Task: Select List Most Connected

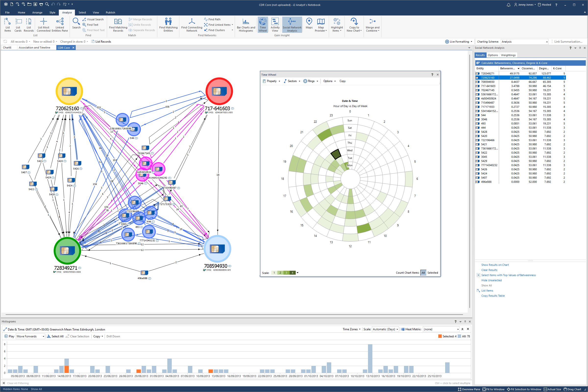Action: 43,24
